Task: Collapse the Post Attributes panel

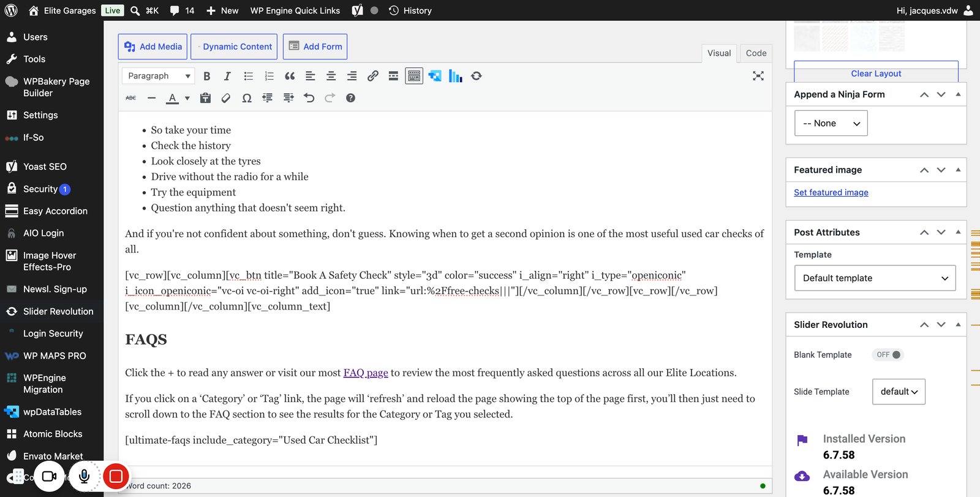Action: pyautogui.click(x=959, y=232)
